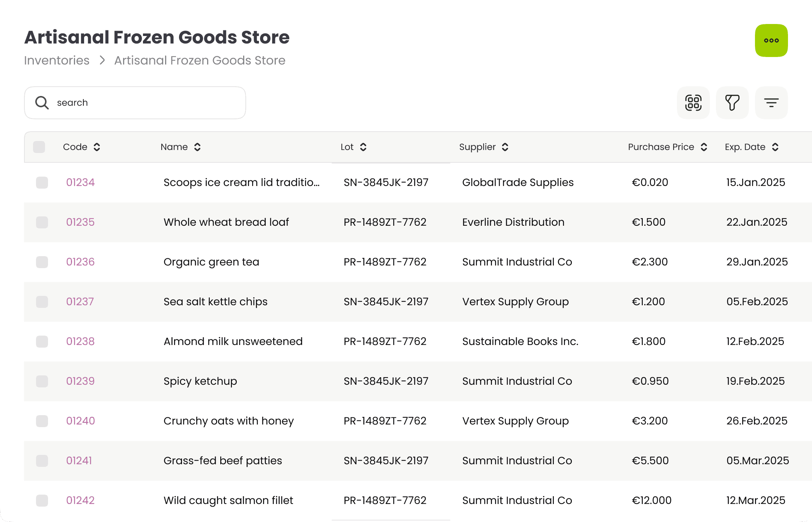Select checkbox for row 01239
812x522 pixels.
point(42,381)
